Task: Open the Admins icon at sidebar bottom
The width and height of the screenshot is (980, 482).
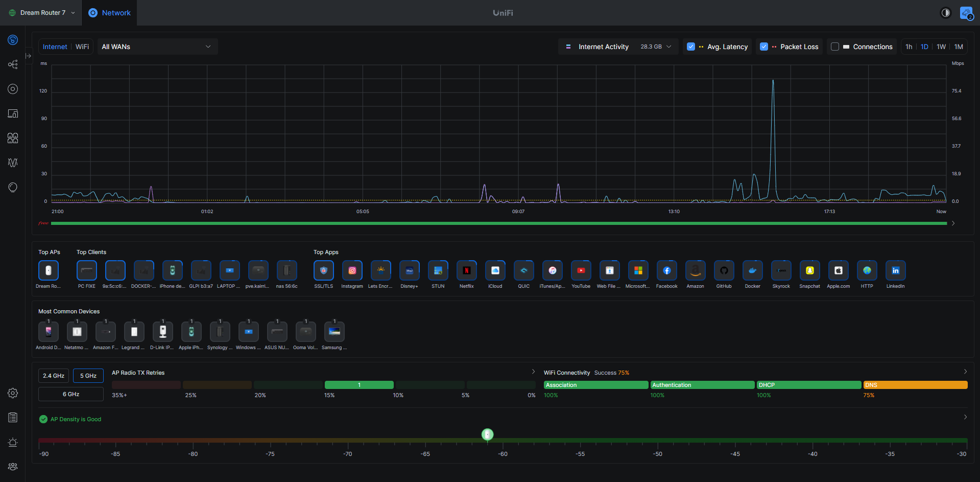Action: pyautogui.click(x=13, y=467)
